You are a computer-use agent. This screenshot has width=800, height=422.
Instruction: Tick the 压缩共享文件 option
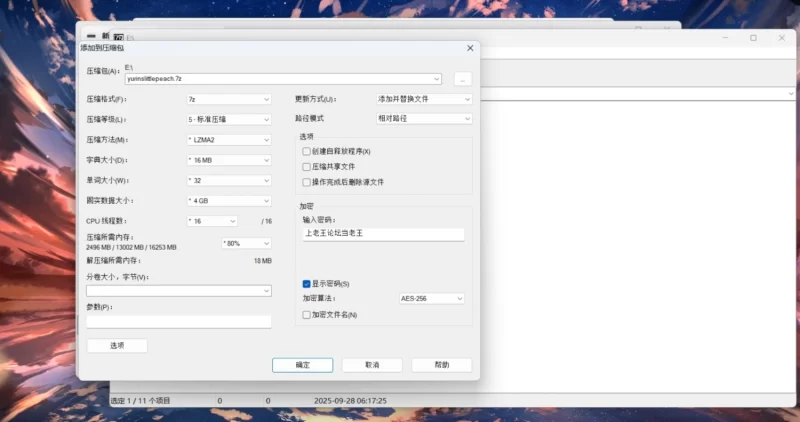(x=307, y=166)
